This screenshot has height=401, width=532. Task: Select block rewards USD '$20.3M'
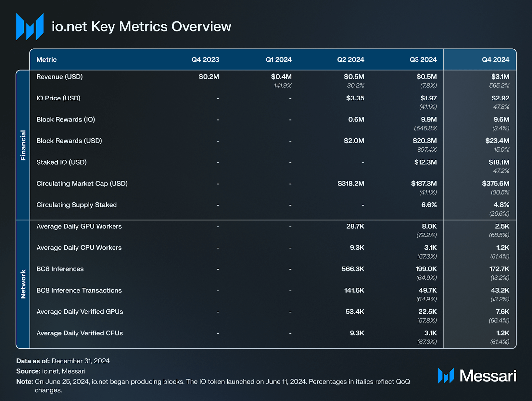424,141
